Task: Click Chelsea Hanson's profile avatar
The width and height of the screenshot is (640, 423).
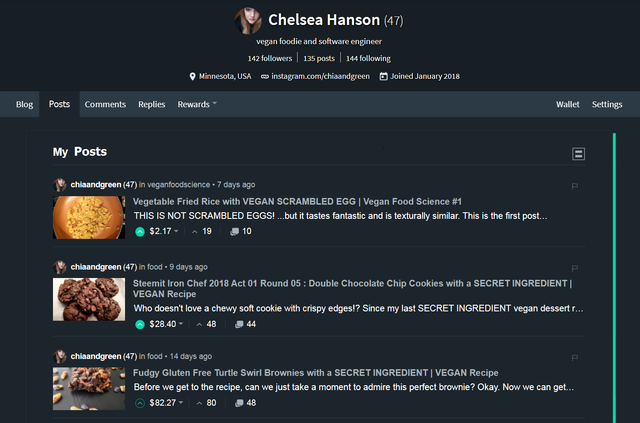Action: (248, 21)
